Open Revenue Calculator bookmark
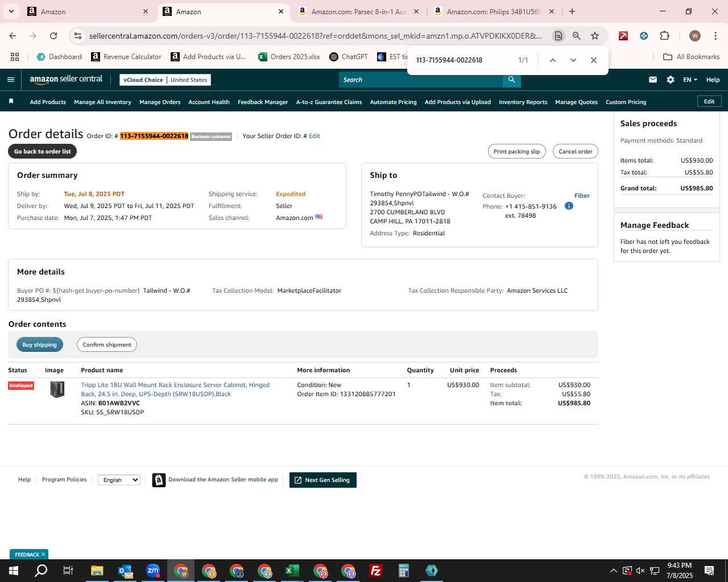The image size is (728, 582). click(x=126, y=57)
